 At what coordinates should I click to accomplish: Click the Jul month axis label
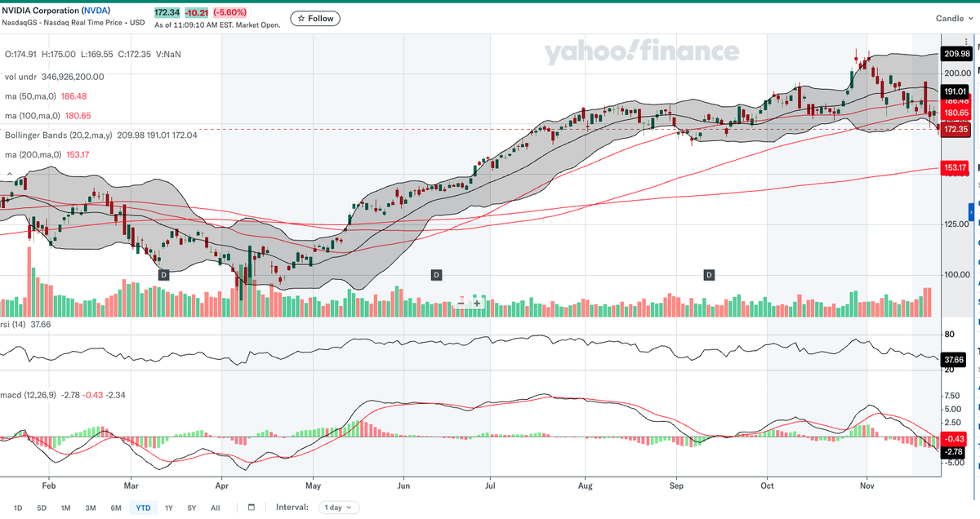tap(489, 484)
